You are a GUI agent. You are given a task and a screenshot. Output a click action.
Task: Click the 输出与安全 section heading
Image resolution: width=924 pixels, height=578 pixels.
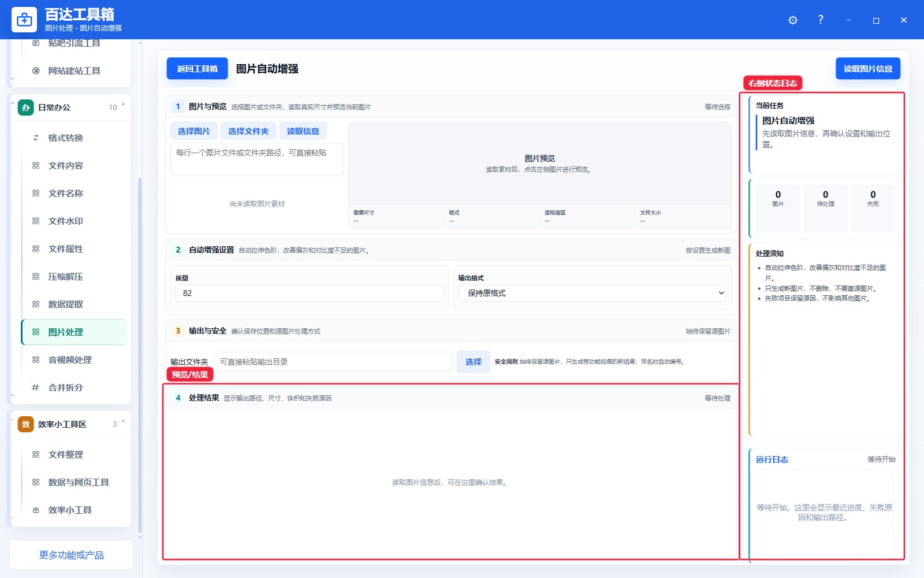coord(207,331)
